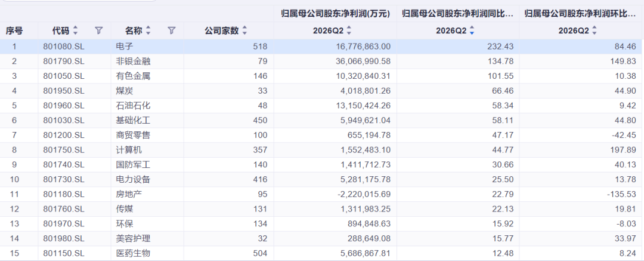Select the 电力设备 industry name
This screenshot has height=261, width=644.
pos(134,180)
